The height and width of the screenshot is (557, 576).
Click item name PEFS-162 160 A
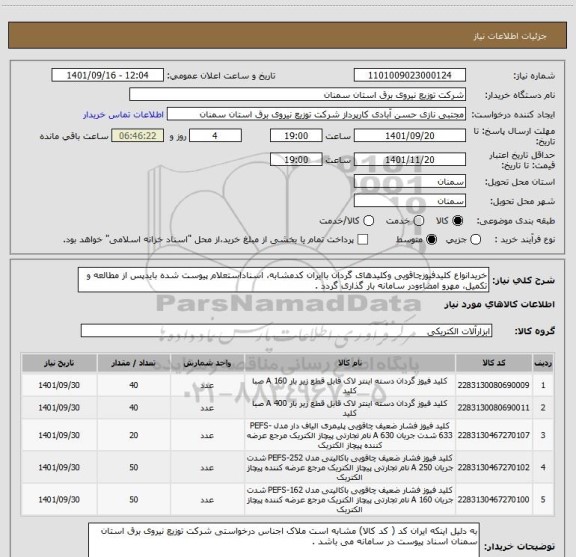(x=350, y=499)
